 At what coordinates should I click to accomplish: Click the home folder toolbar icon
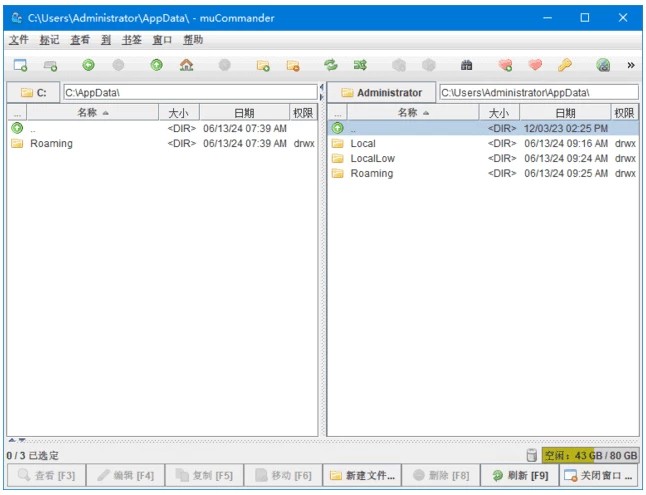[x=186, y=65]
